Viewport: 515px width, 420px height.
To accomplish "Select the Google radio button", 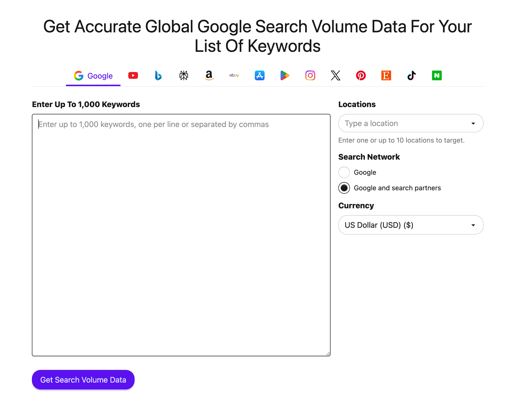I will (x=344, y=172).
